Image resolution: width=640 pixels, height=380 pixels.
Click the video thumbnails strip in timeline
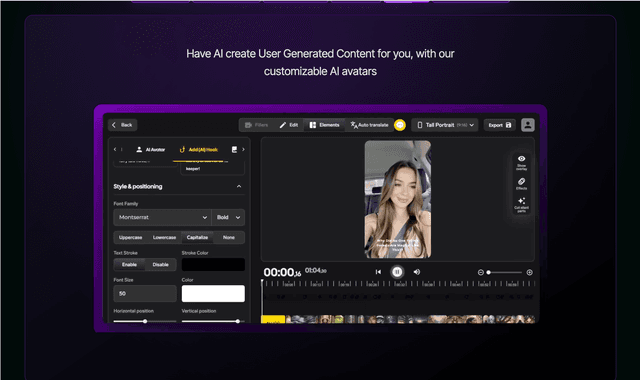tap(410, 319)
